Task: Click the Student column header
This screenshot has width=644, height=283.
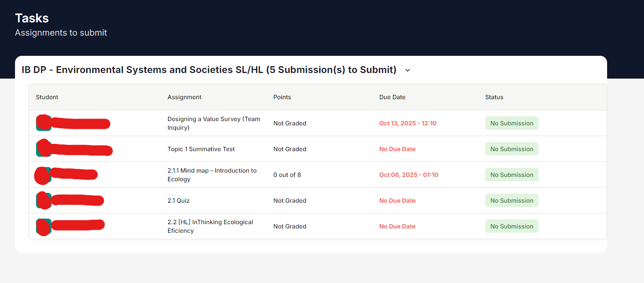Action: (x=47, y=97)
